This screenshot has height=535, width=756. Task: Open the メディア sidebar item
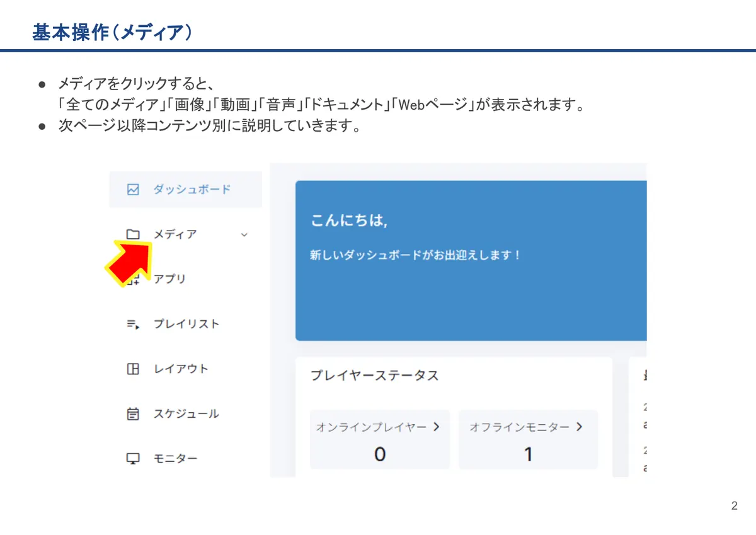tap(185, 234)
